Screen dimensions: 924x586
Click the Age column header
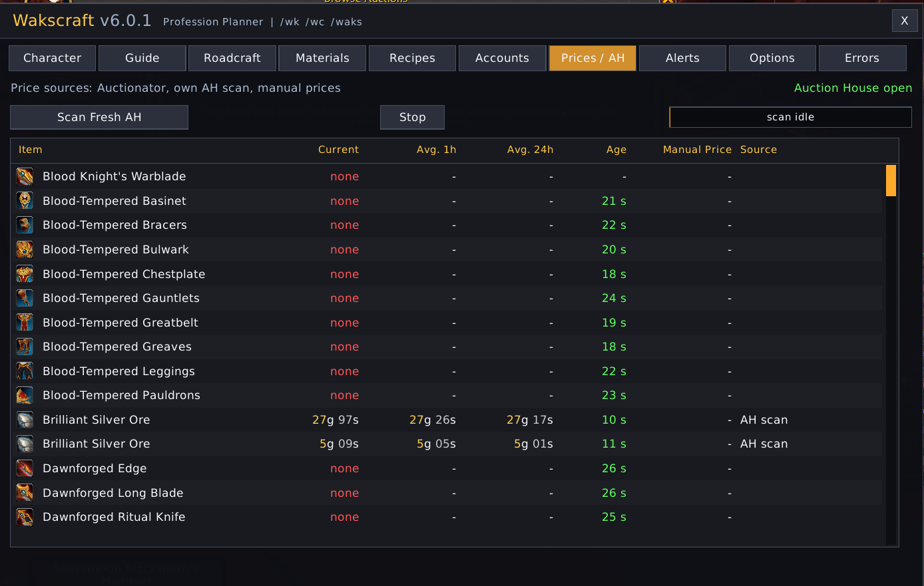[x=616, y=150]
